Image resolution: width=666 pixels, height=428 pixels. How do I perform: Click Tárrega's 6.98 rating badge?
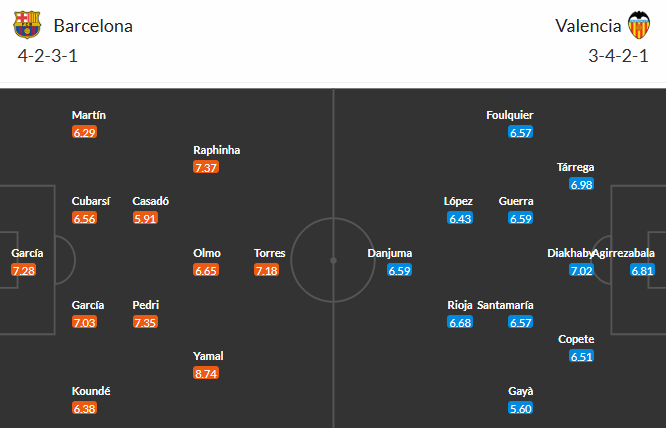coord(582,184)
